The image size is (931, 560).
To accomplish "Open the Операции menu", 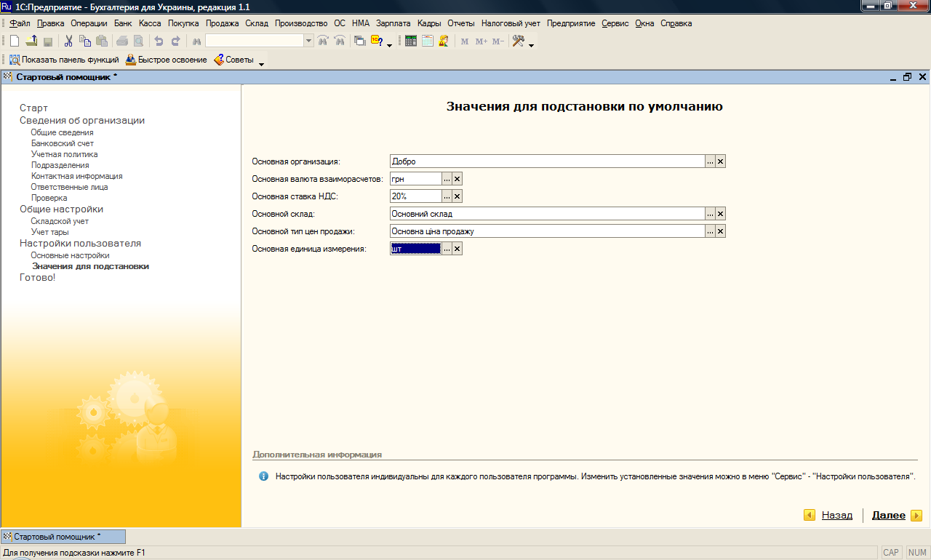I will pos(89,23).
